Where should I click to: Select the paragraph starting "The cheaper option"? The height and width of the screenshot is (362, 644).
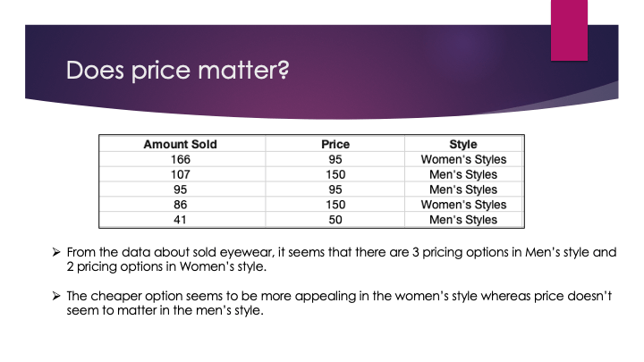[x=340, y=303]
